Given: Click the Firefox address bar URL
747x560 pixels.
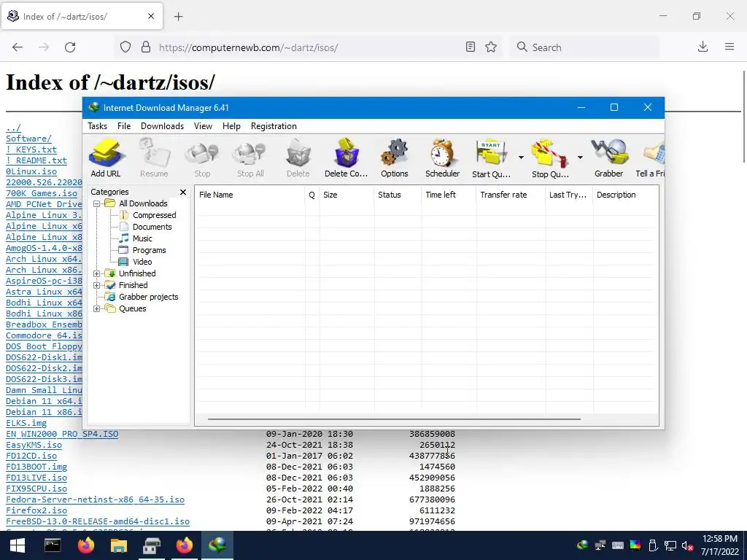Looking at the screenshot, I should point(248,47).
